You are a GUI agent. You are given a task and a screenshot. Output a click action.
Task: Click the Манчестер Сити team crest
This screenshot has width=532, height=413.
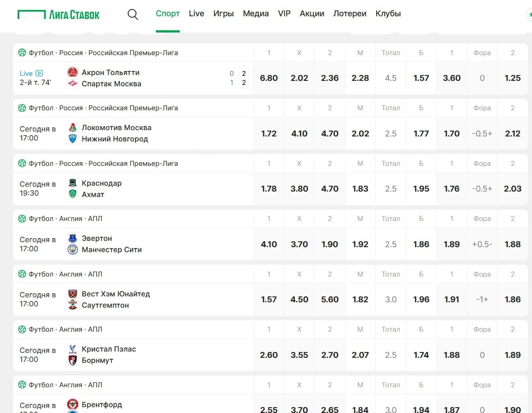coord(73,249)
